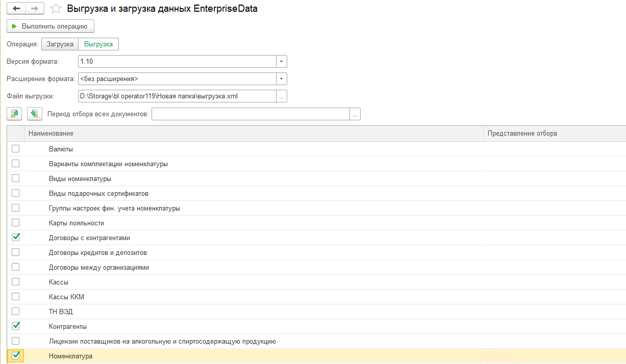Untick the Договоры с контрагентами checkbox
Viewport: 626px width, 364px height.
coord(15,237)
